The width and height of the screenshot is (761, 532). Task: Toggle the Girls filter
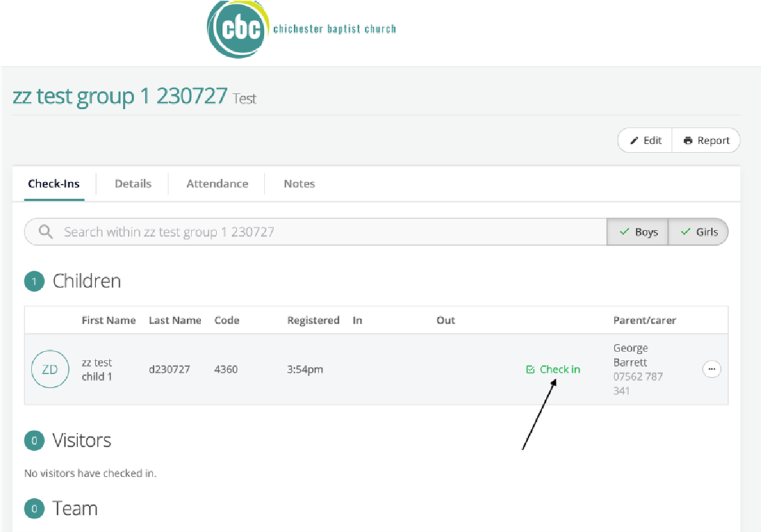(699, 232)
